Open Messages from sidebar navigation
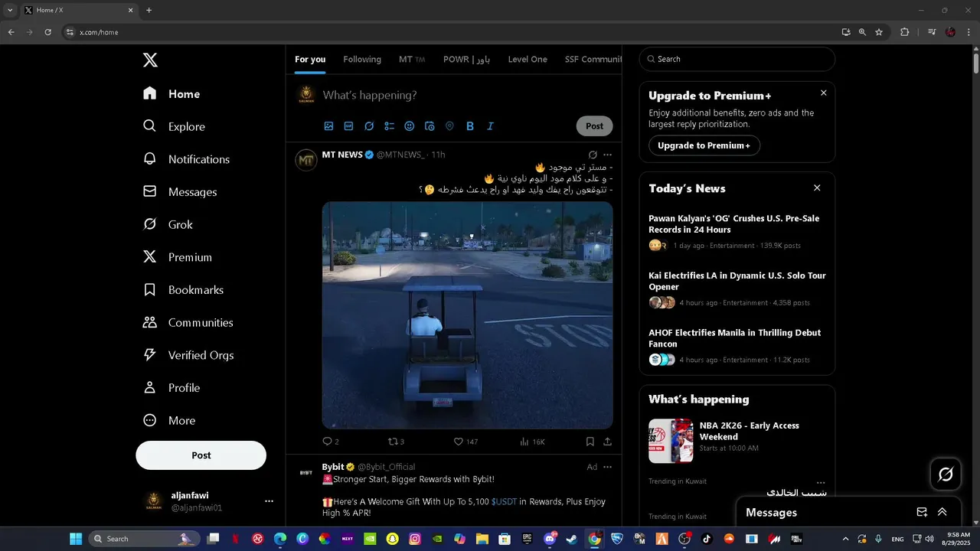The width and height of the screenshot is (980, 551). pos(180,192)
